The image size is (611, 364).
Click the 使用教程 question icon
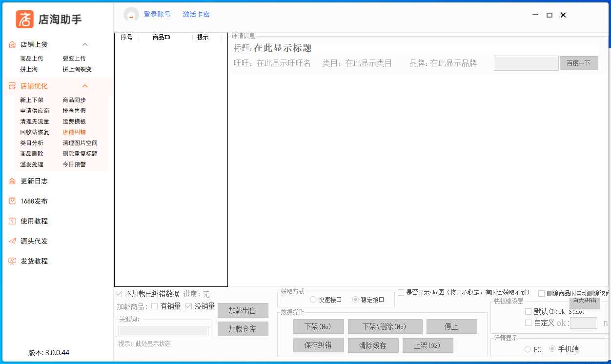click(12, 221)
